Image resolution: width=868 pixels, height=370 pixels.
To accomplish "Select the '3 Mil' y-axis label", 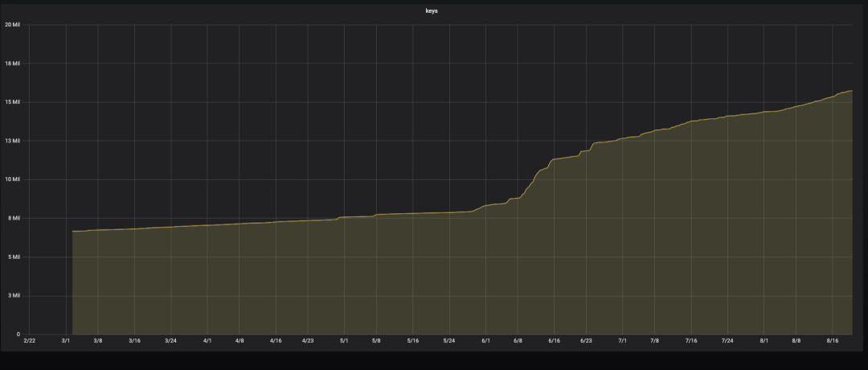I will tap(14, 296).
